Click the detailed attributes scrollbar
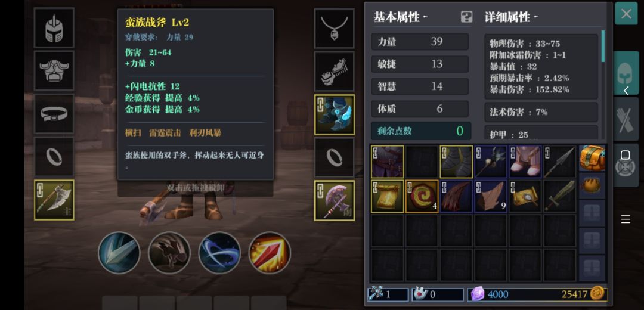This screenshot has height=310, width=644. 603,46
